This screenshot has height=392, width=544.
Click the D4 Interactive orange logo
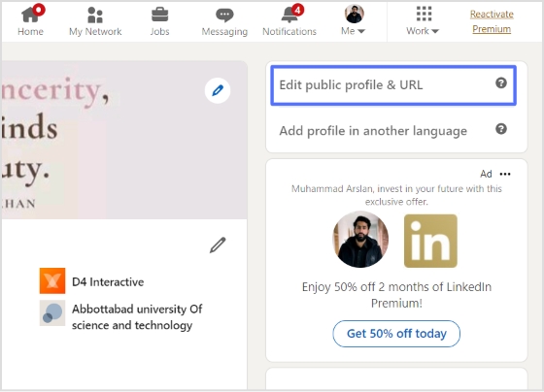pyautogui.click(x=52, y=280)
